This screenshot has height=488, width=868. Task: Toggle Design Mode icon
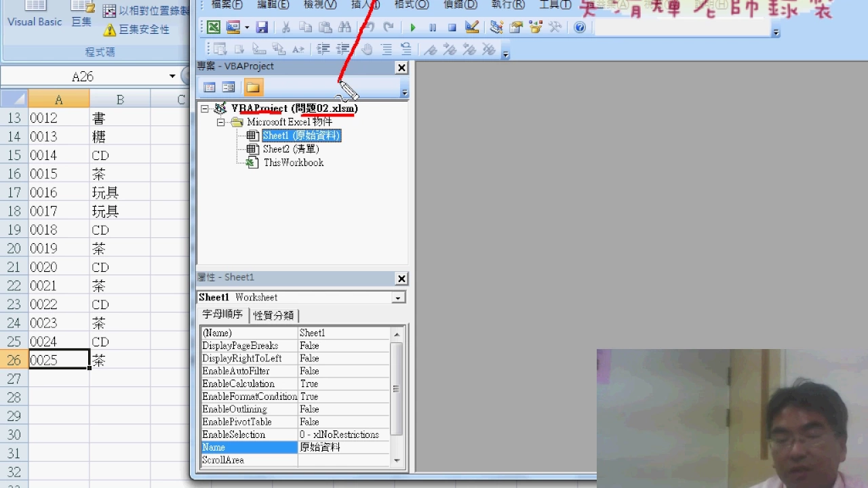[472, 27]
